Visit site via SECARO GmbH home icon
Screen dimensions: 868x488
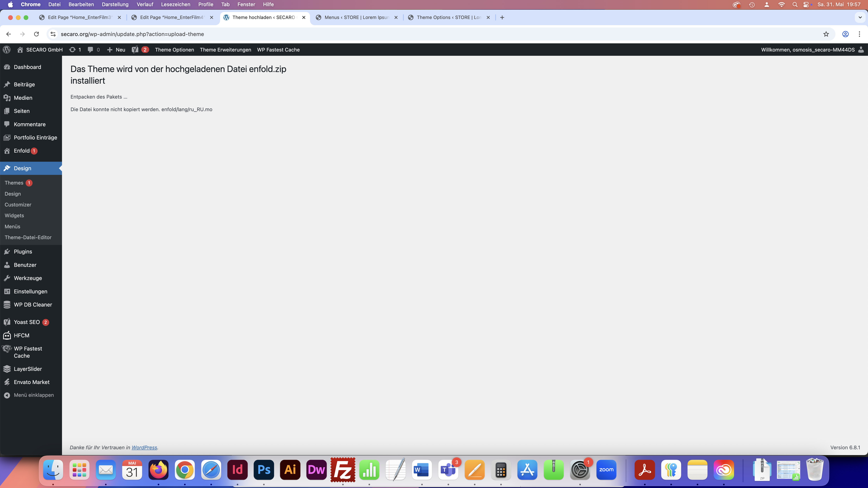[20, 50]
